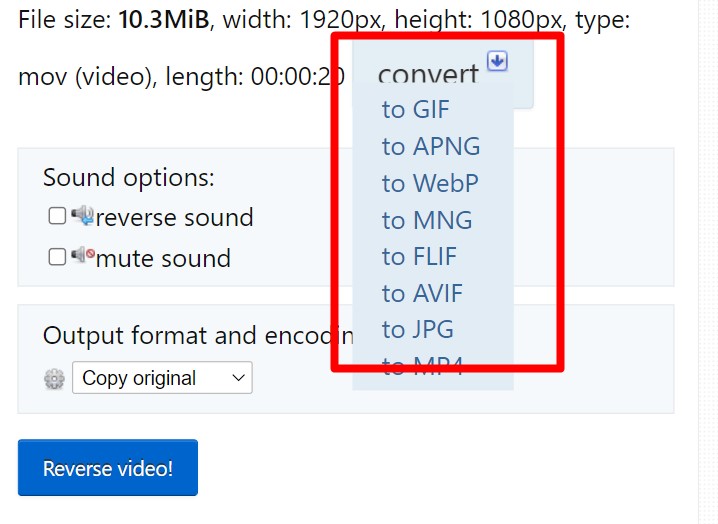
Task: Pick to WebP in the list
Action: (430, 184)
